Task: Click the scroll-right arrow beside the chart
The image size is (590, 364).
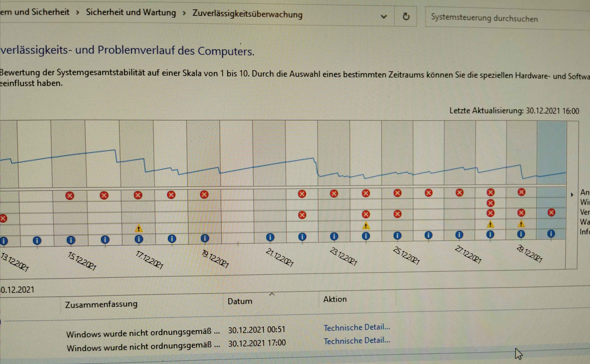Action: pos(572,195)
